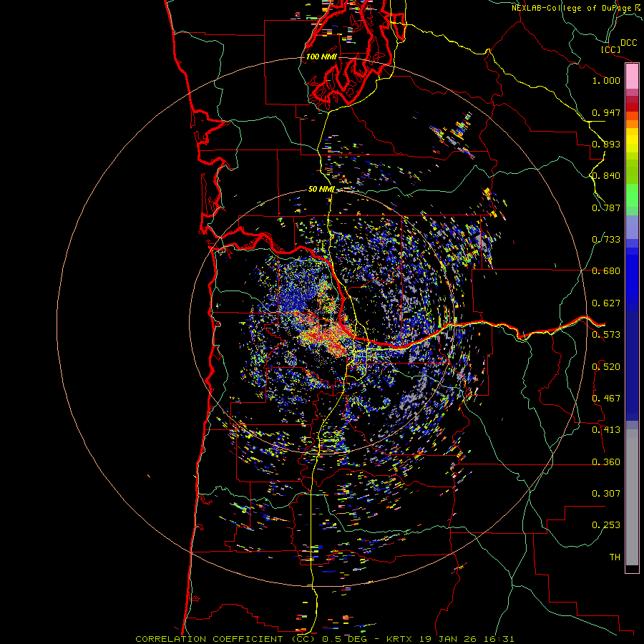
Task: Select the 0.947 legend value
Action: point(606,112)
